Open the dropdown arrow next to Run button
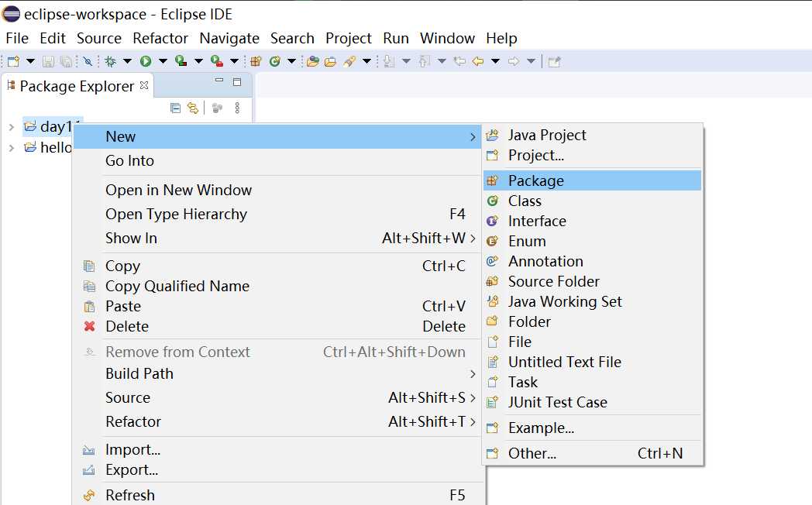 tap(163, 61)
